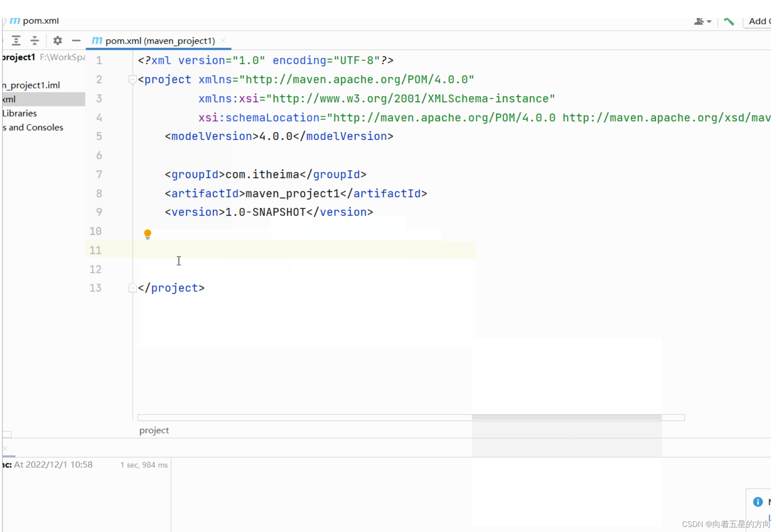Expand the project1 root node in sidebar
Screen dimensions: 776x532
(19, 57)
